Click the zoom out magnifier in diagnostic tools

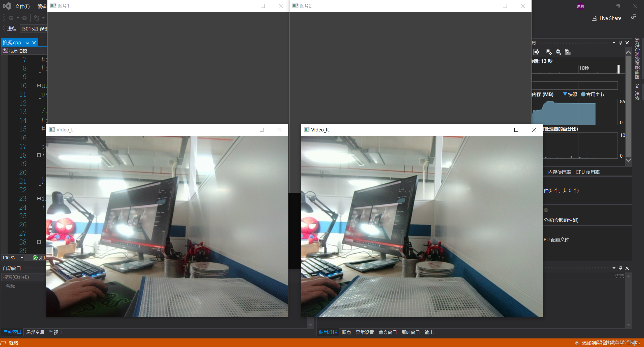pyautogui.click(x=558, y=52)
